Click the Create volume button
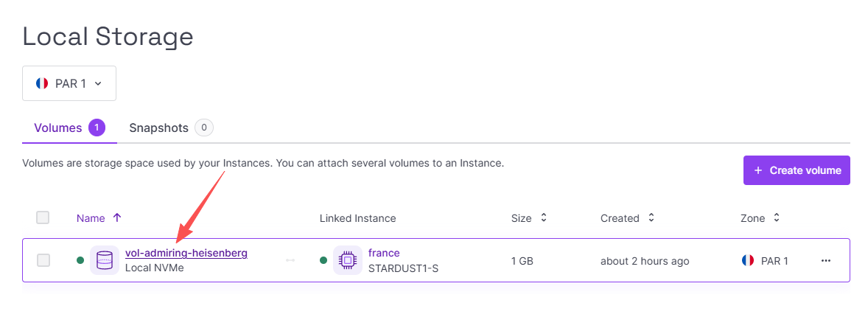This screenshot has width=868, height=331. (797, 170)
